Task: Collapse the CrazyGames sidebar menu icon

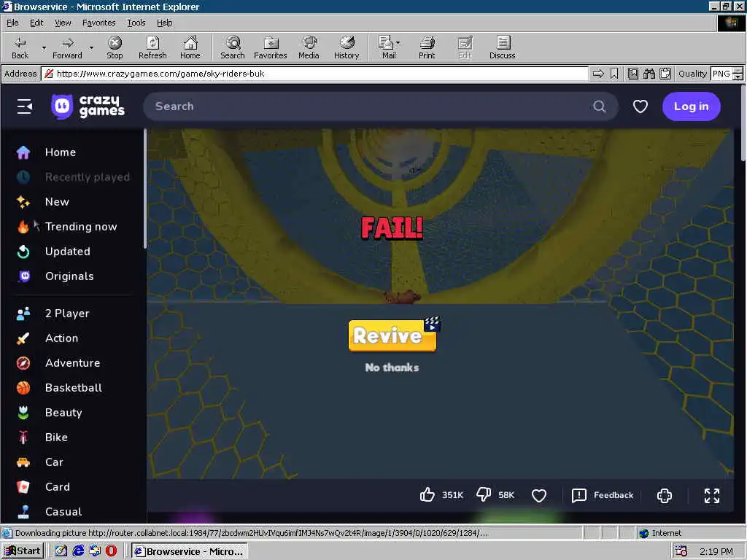Action: 24,106
